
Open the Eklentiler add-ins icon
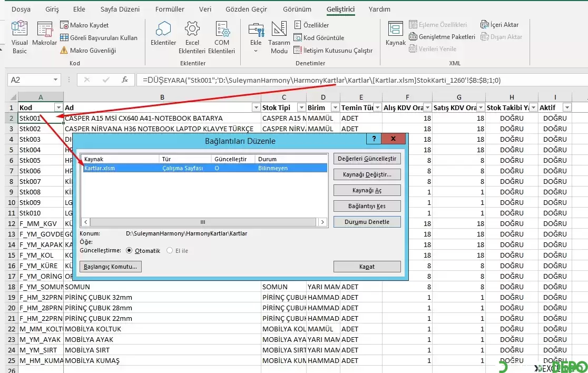point(163,34)
